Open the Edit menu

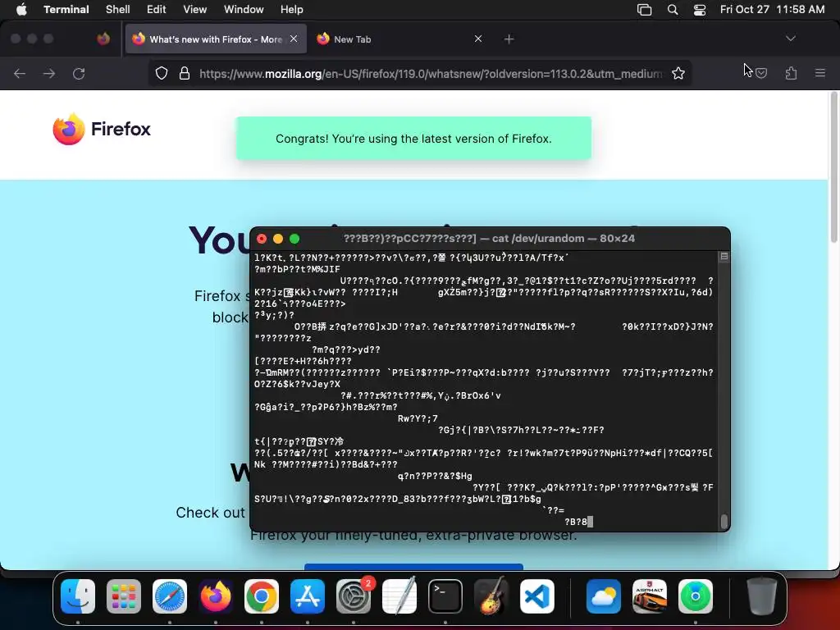click(156, 9)
